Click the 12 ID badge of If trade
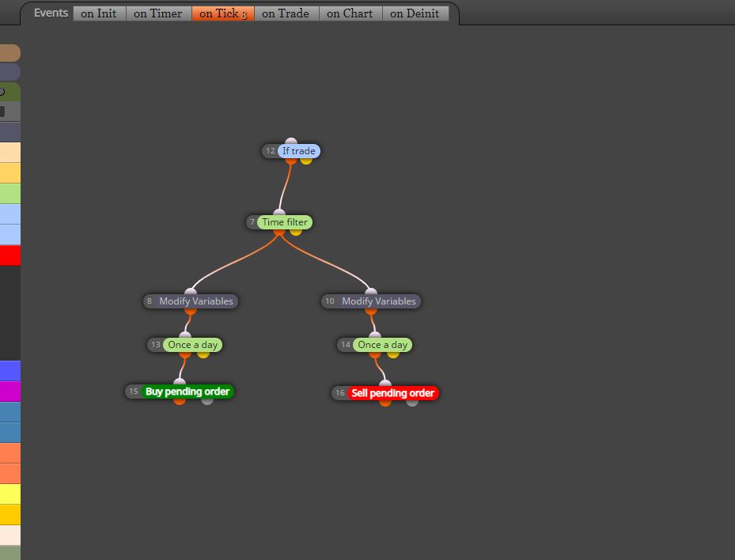735x560 pixels. [x=270, y=151]
